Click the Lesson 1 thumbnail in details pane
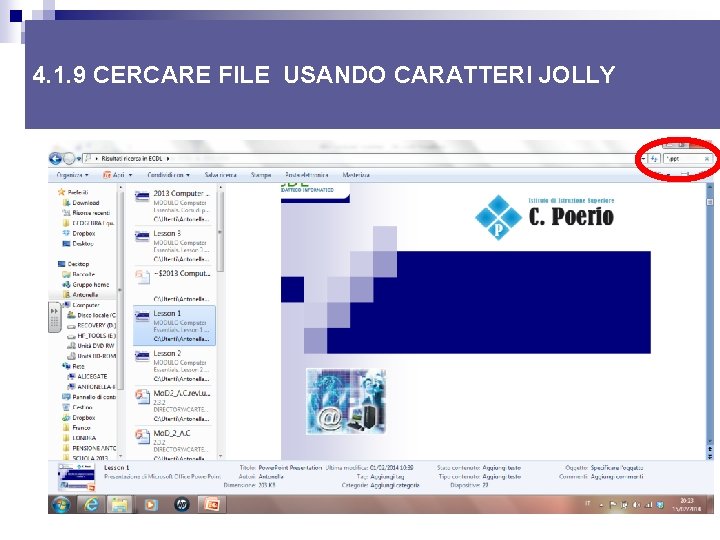This screenshot has width=720, height=540. (76, 478)
